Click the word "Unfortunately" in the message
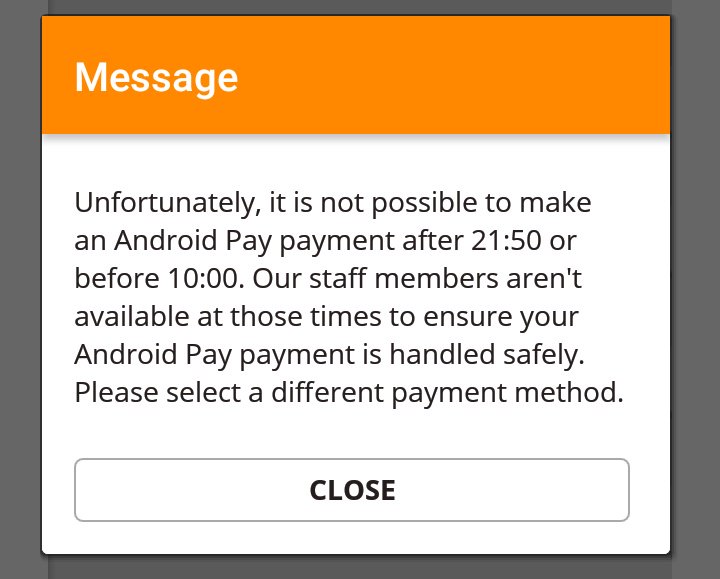Viewport: 720px width, 579px height. click(164, 203)
